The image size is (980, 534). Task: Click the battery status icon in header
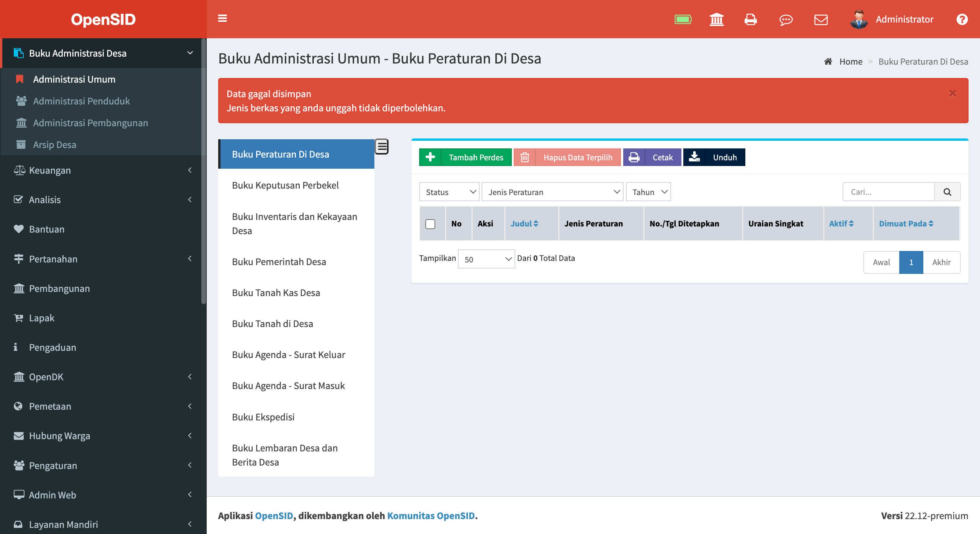(683, 18)
